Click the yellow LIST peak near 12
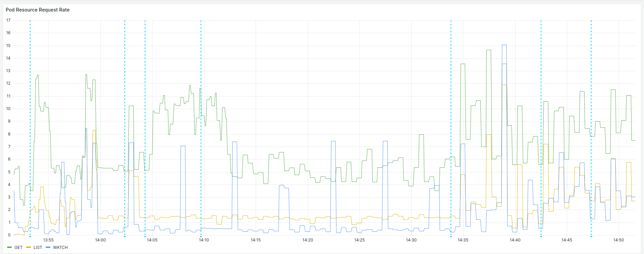This screenshot has height=254, width=644. click(504, 85)
